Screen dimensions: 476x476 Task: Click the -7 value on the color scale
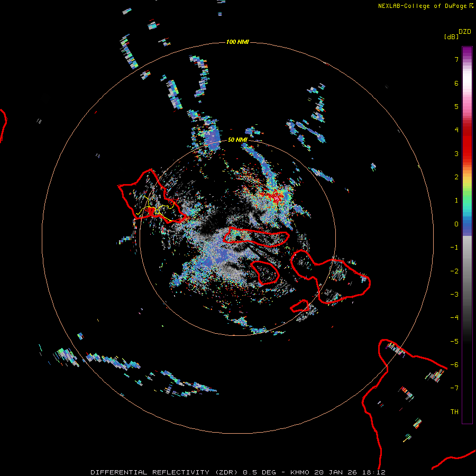454,388
